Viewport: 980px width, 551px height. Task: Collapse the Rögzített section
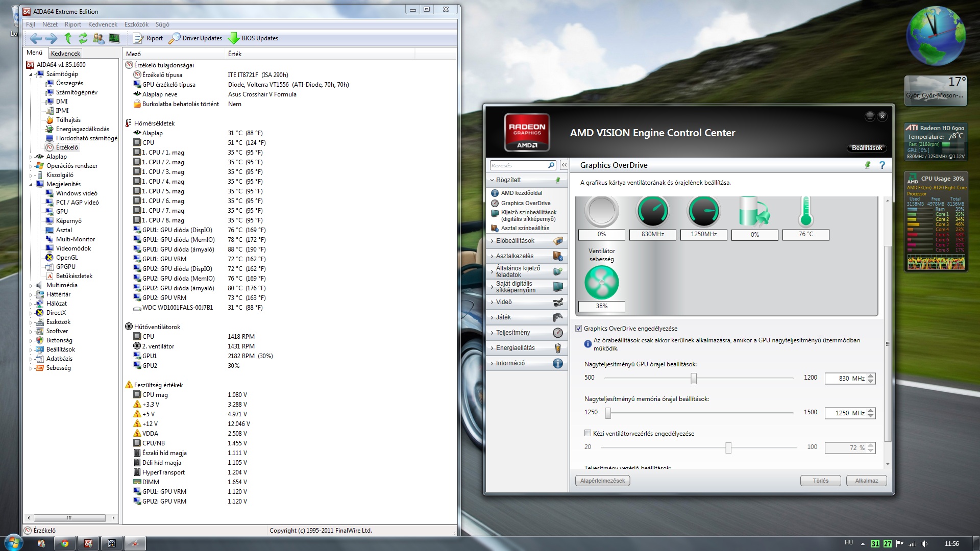[526, 180]
